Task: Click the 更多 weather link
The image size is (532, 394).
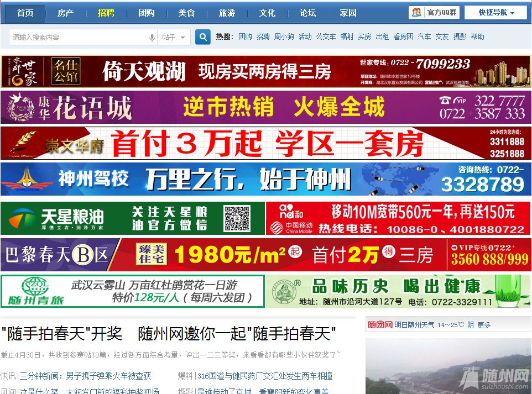Action: tap(484, 325)
